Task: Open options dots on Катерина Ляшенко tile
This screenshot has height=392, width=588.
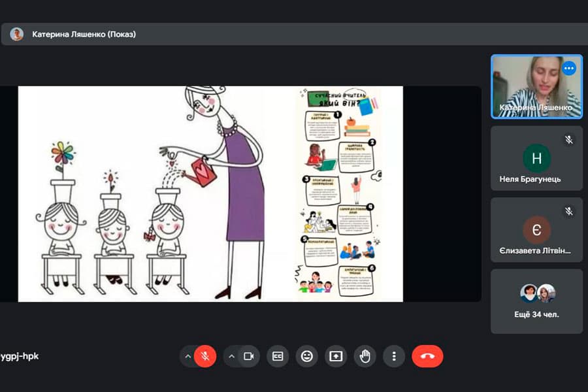Action: (569, 68)
